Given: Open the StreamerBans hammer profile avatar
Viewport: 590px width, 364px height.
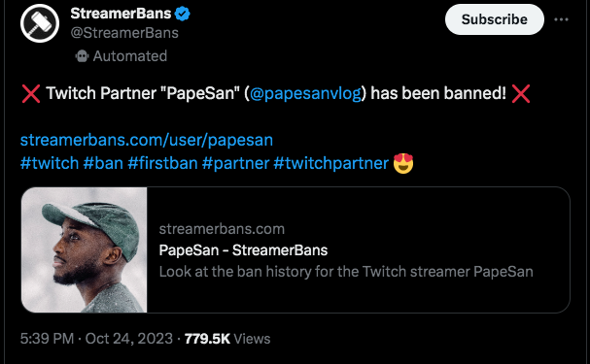Looking at the screenshot, I should 40,23.
